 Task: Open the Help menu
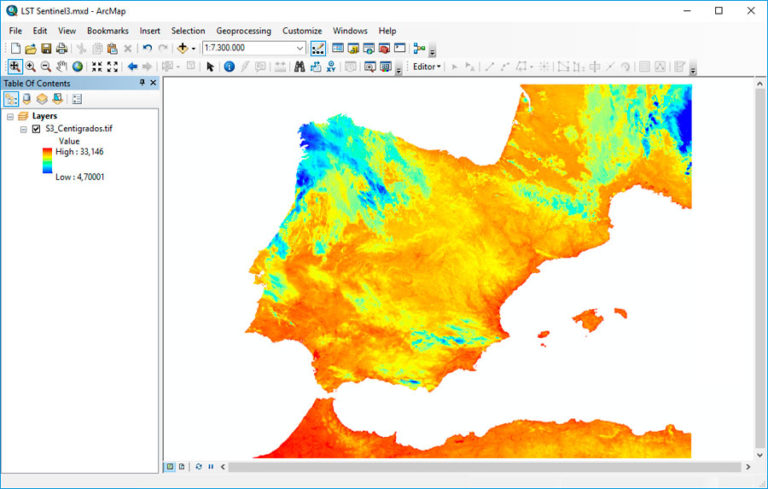click(387, 31)
